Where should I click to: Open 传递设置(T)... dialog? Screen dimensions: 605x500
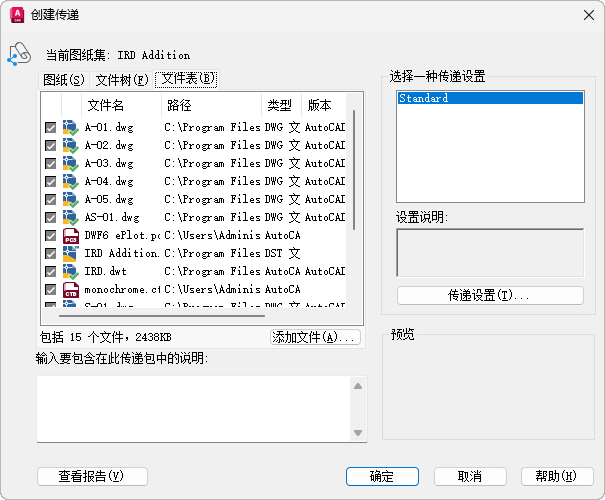(x=490, y=296)
